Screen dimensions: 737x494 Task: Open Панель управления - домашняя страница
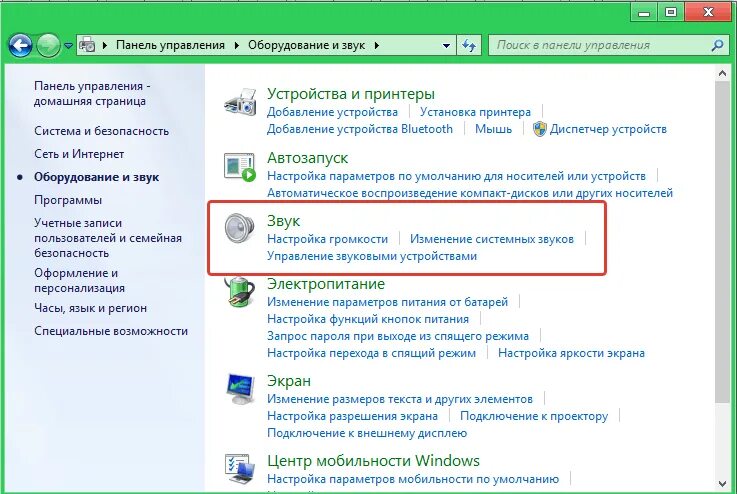92,94
